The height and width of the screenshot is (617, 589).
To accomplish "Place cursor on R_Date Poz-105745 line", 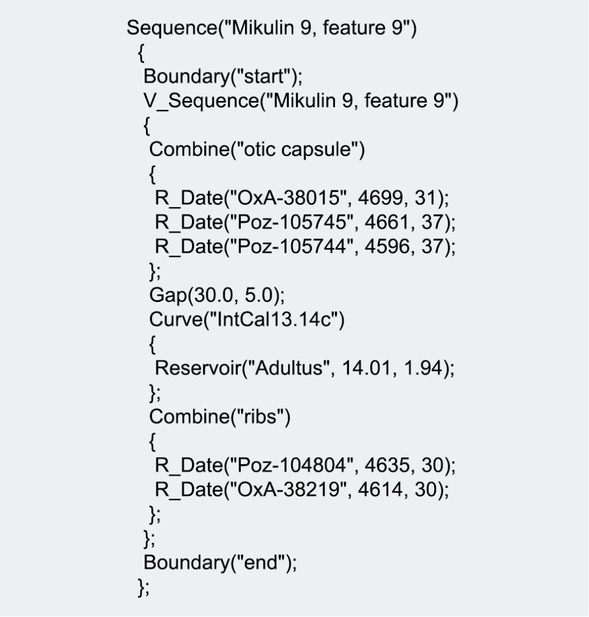I will click(305, 222).
